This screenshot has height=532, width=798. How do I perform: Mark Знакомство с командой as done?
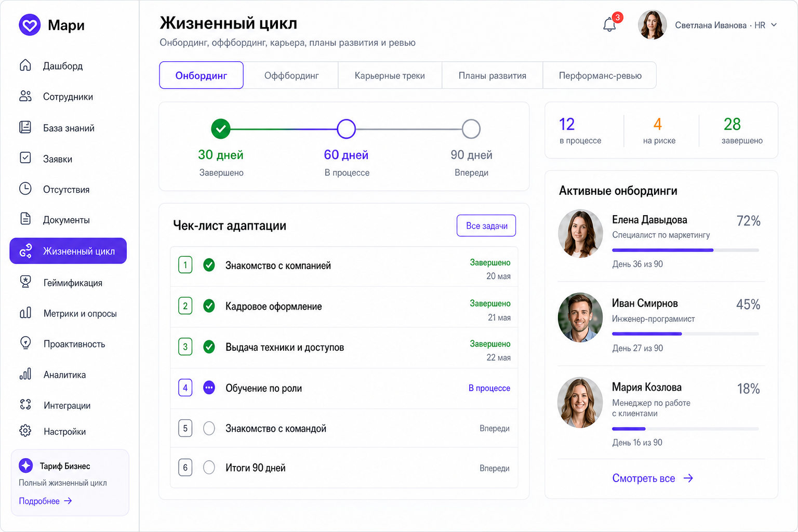pyautogui.click(x=209, y=428)
